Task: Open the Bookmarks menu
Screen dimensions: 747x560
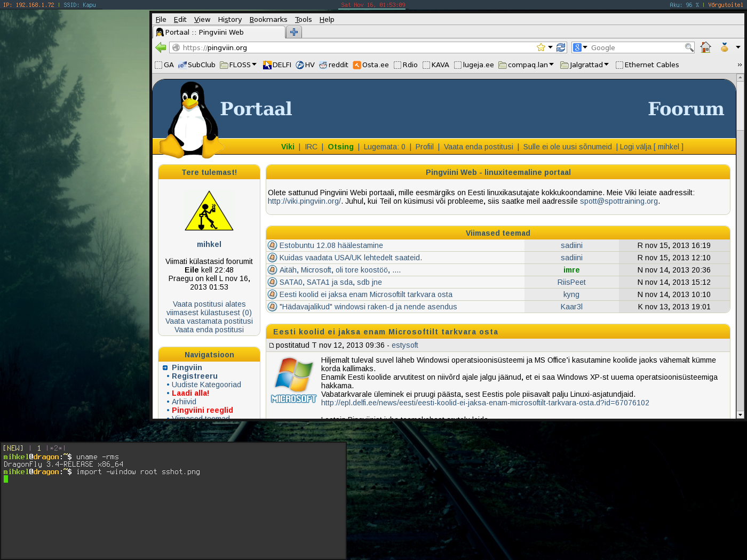Action: click(x=268, y=20)
